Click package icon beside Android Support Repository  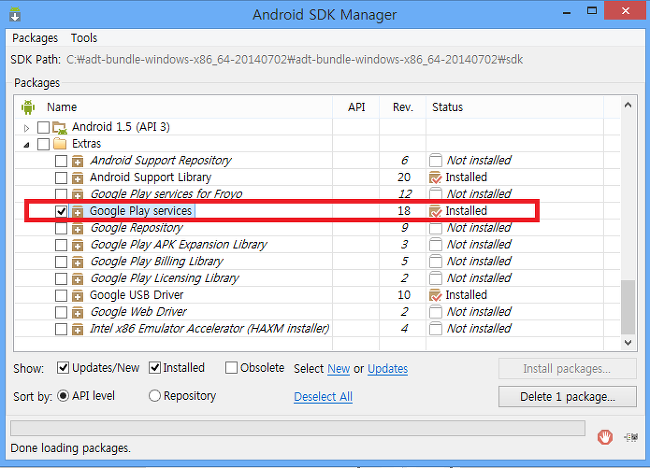(x=77, y=161)
